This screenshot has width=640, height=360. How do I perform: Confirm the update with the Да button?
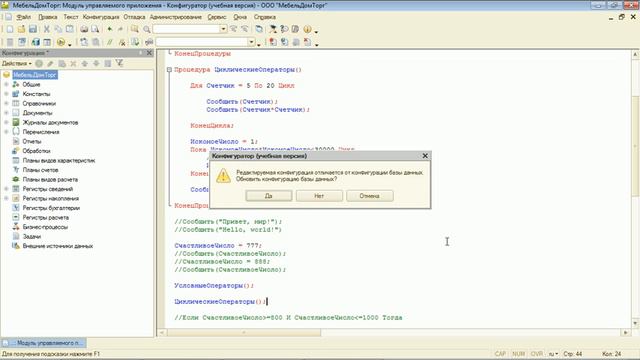click(x=269, y=196)
